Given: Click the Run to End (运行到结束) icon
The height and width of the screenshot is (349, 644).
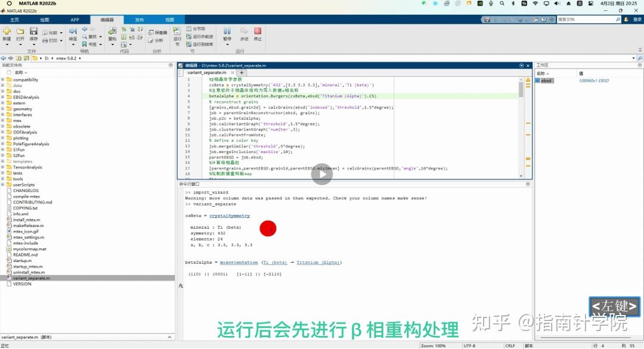Looking at the screenshot, I should pyautogui.click(x=200, y=43).
